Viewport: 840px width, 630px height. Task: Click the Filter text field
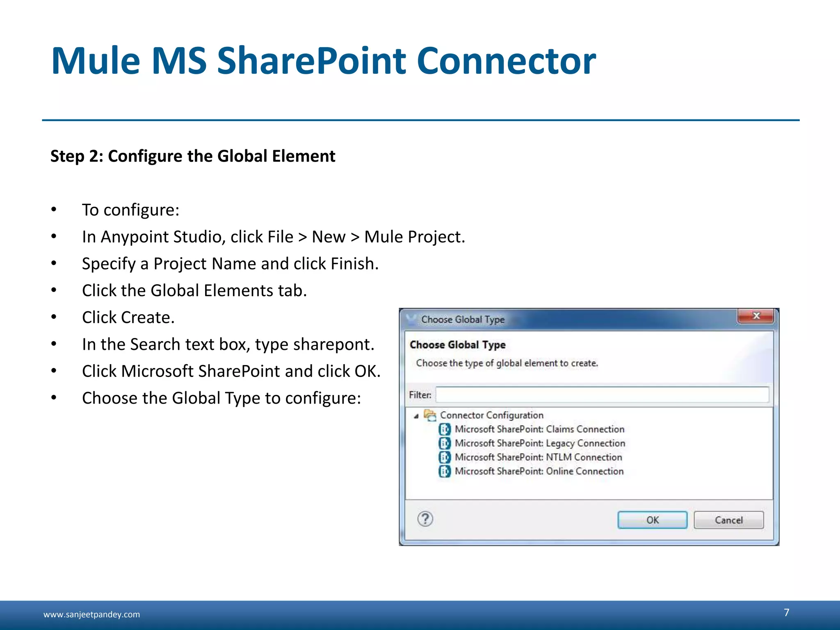coord(602,395)
